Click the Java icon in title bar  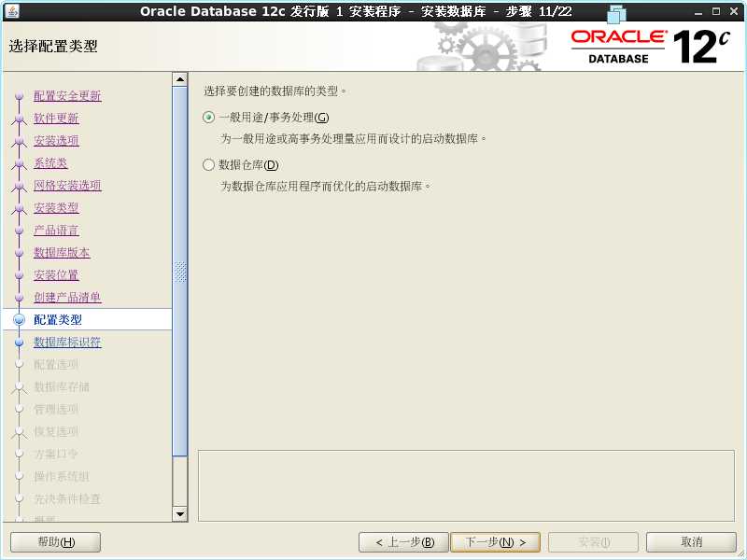pos(11,10)
